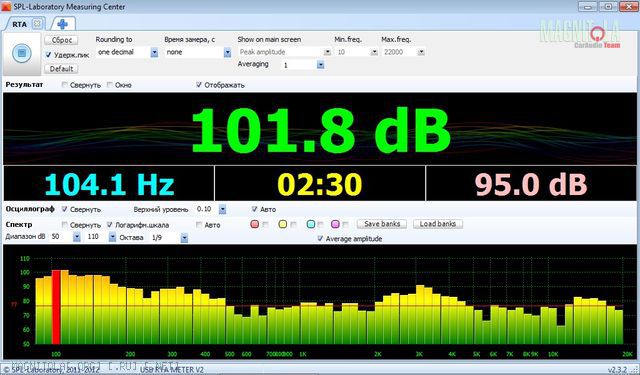Close the RTA tab with its x icon
Viewport: 640px width, 375px height.
pos(37,24)
